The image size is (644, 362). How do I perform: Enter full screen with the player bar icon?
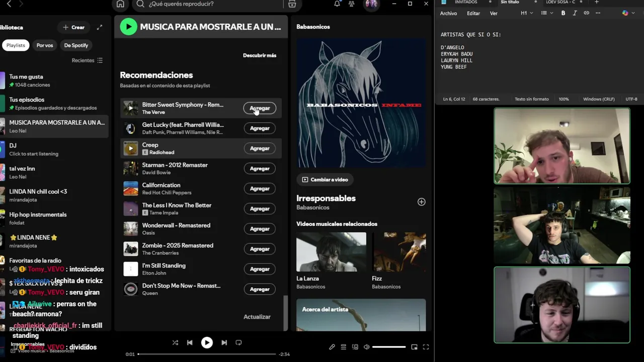tap(426, 347)
